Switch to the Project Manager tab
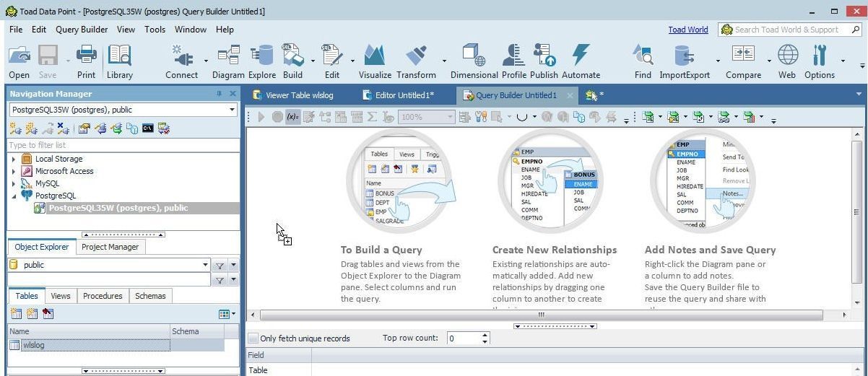Image resolution: width=868 pixels, height=376 pixels. pyautogui.click(x=110, y=247)
